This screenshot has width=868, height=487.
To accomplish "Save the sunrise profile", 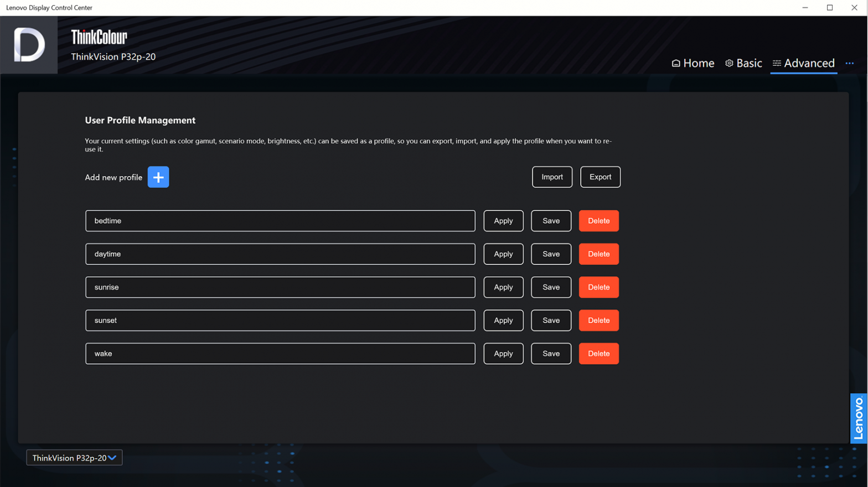I will pyautogui.click(x=551, y=287).
